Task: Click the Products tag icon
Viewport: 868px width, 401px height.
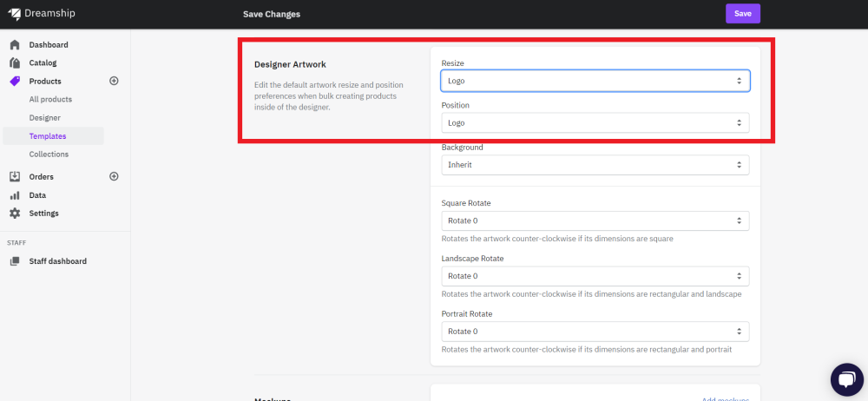Action: tap(15, 82)
